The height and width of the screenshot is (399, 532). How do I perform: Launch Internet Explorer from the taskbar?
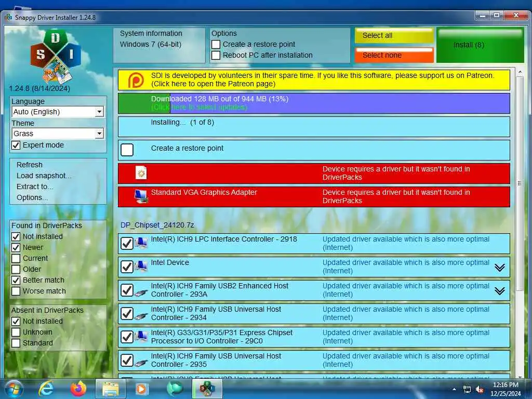coord(46,389)
